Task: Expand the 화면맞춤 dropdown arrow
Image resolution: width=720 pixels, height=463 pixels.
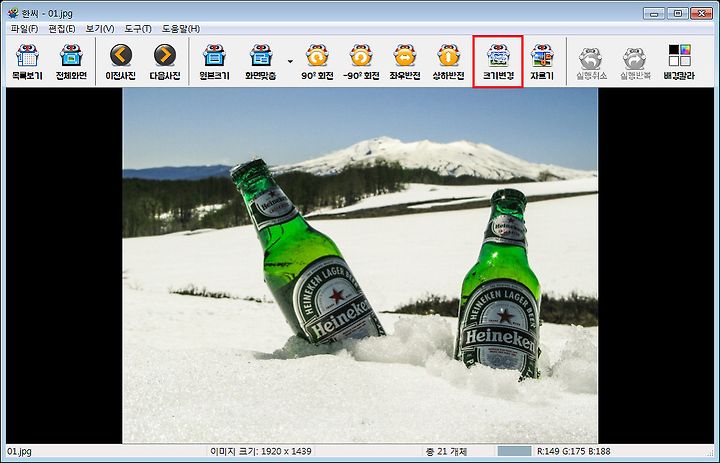Action: [x=290, y=61]
